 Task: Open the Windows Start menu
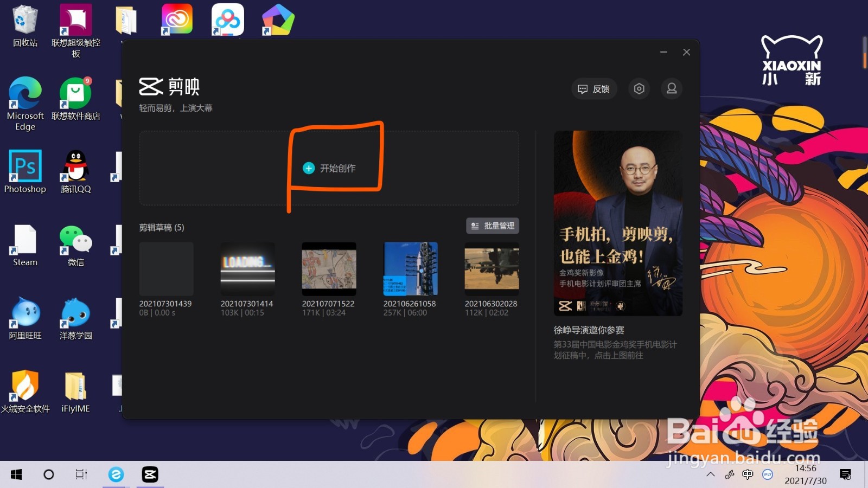point(16,474)
